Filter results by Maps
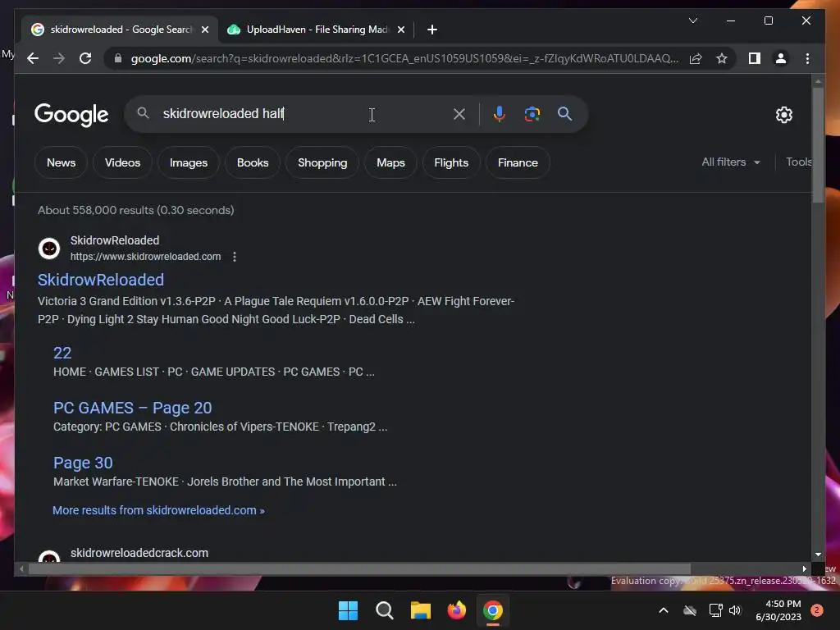The width and height of the screenshot is (840, 630). [390, 162]
